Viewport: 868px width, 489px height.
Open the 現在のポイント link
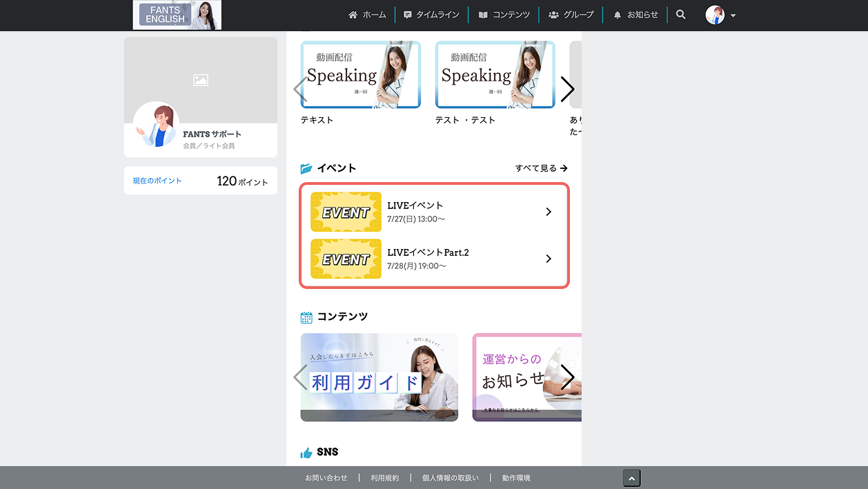click(x=157, y=181)
